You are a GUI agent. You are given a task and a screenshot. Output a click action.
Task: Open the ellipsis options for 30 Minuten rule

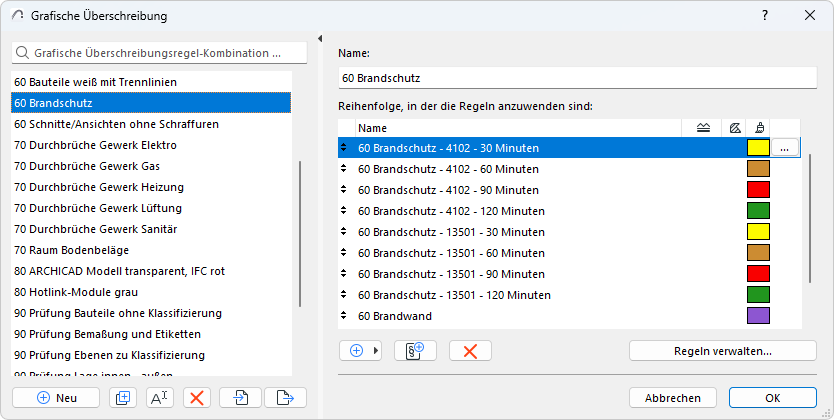(785, 148)
